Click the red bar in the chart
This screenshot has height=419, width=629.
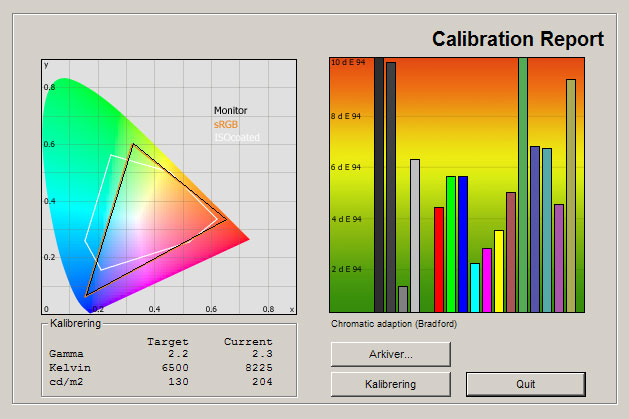439,259
